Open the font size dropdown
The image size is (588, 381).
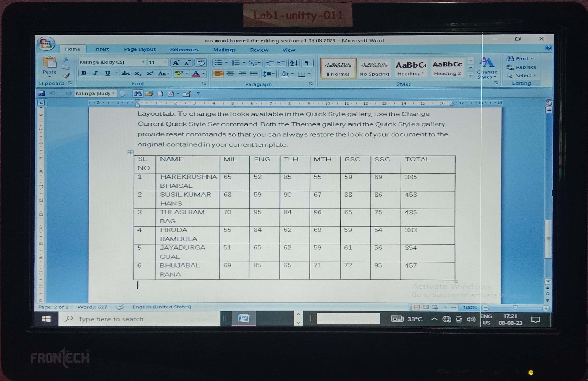pos(165,62)
